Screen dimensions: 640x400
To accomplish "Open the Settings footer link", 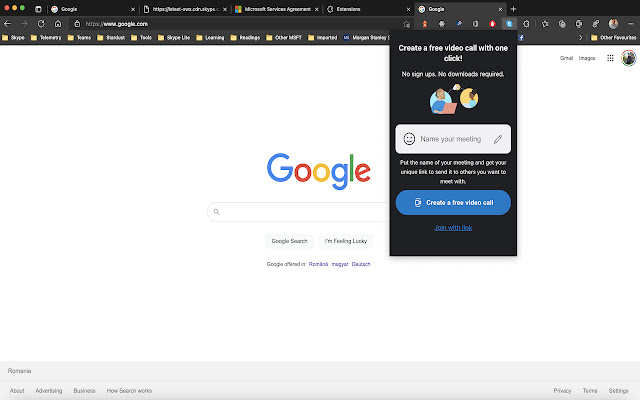I will point(618,391).
